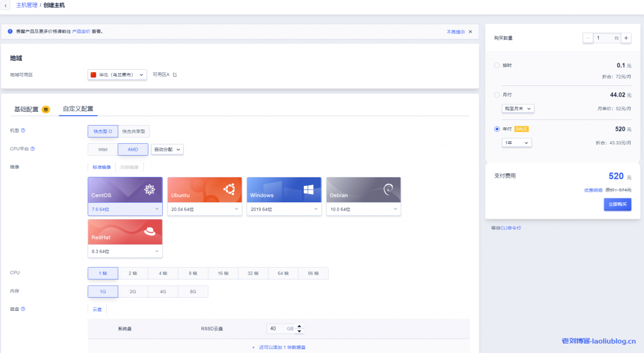Increase purchase quantity with plus button
Screen dimensions: 644x353
click(626, 38)
